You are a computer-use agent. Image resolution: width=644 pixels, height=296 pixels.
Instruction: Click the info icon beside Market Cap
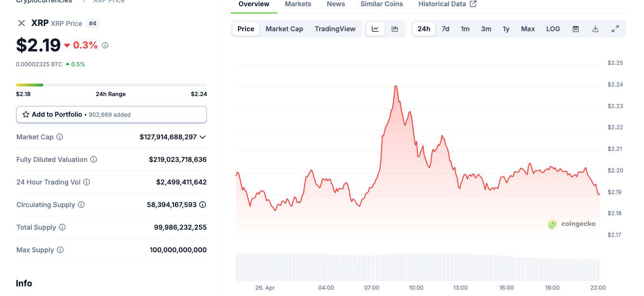pyautogui.click(x=60, y=137)
